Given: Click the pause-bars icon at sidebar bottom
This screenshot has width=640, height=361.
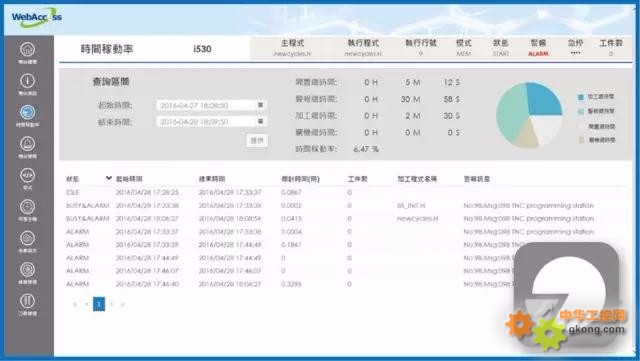Looking at the screenshot, I should (x=27, y=301).
